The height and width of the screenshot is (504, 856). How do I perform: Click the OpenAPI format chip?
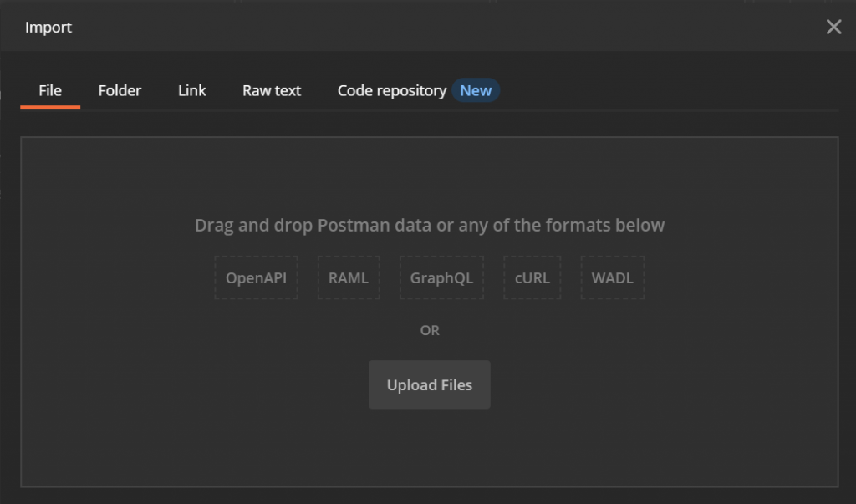[x=256, y=278]
